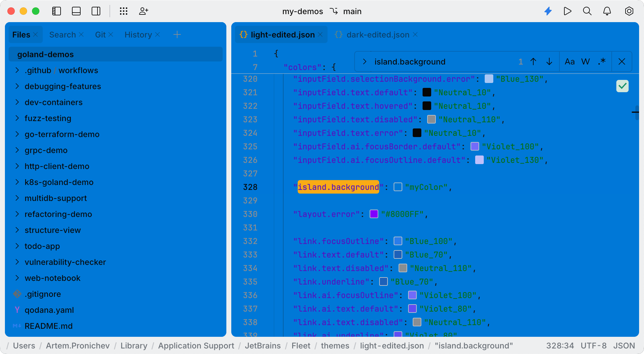Open the settings hexagon icon
The image size is (644, 354).
(x=629, y=11)
